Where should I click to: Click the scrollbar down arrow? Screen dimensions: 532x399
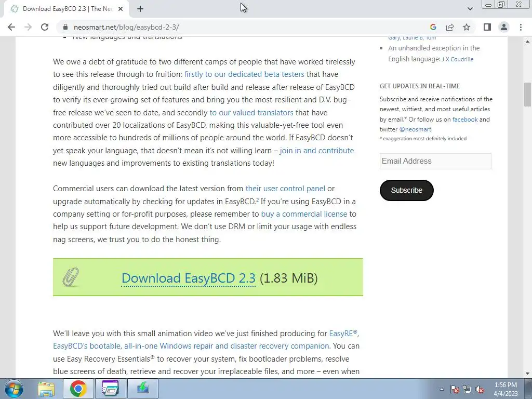(527, 374)
